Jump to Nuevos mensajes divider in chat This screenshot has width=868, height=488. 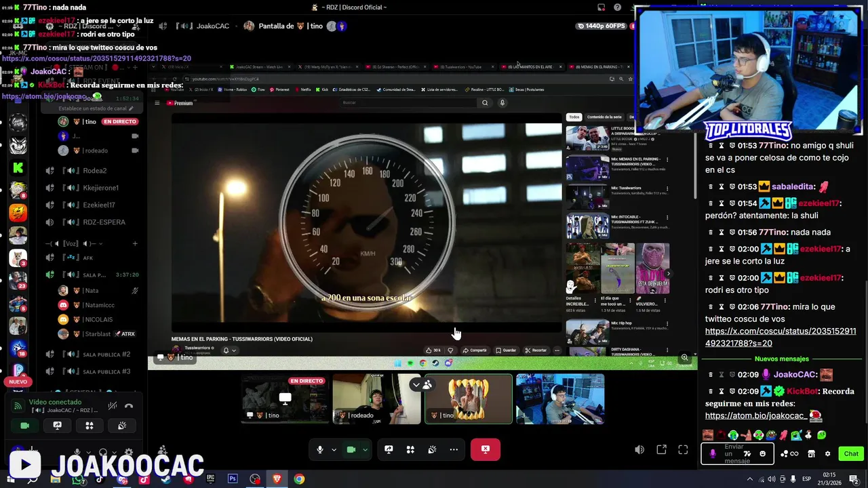[x=781, y=359]
